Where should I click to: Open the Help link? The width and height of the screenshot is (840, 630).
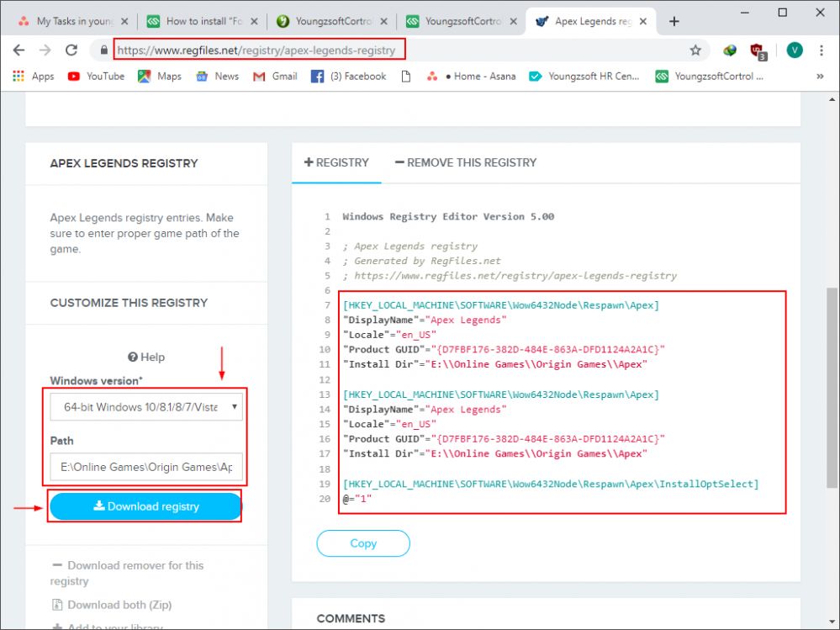(x=146, y=357)
